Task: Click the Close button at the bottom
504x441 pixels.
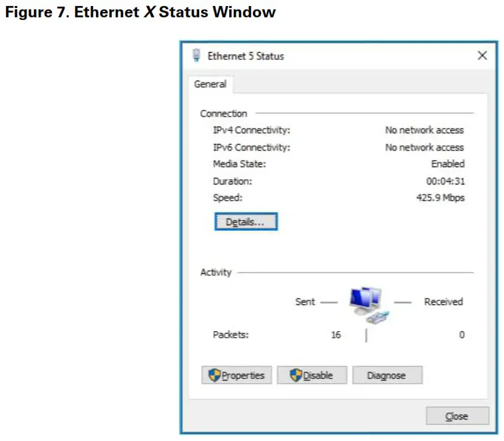Action: pyautogui.click(x=457, y=416)
